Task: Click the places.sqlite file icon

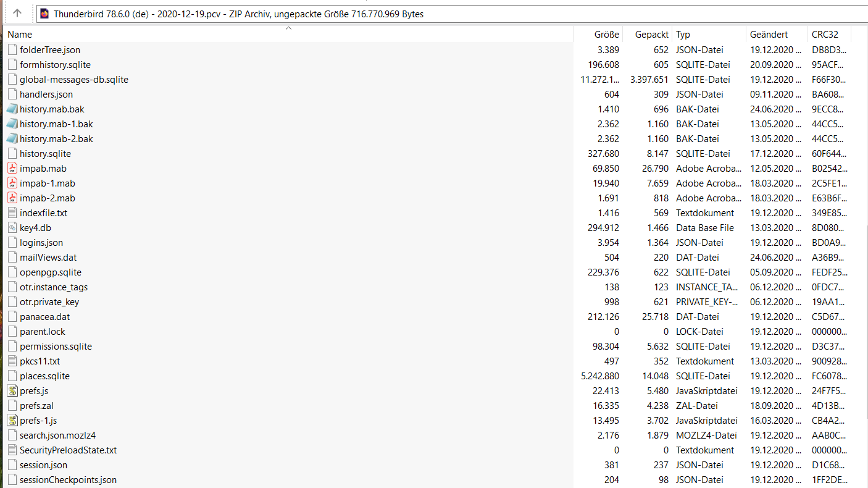Action: point(12,376)
